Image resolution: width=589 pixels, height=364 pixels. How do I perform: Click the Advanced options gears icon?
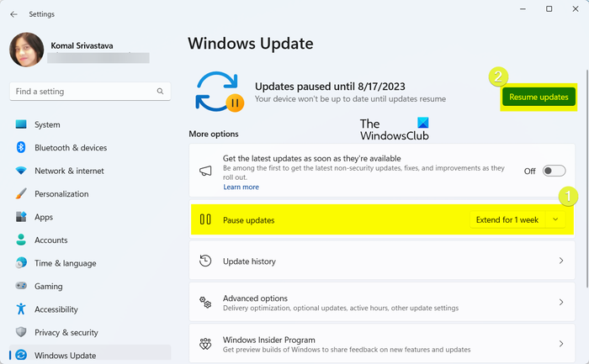(x=205, y=302)
